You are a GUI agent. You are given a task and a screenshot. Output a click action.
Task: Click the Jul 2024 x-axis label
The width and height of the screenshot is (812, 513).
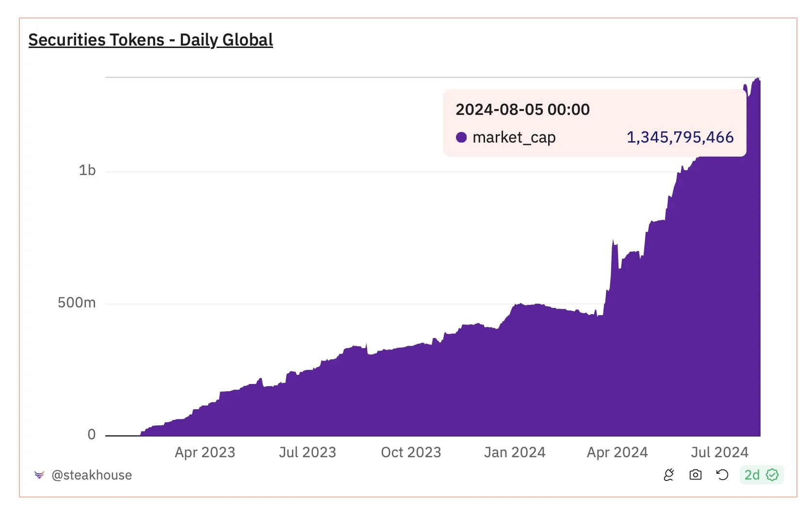click(x=720, y=452)
